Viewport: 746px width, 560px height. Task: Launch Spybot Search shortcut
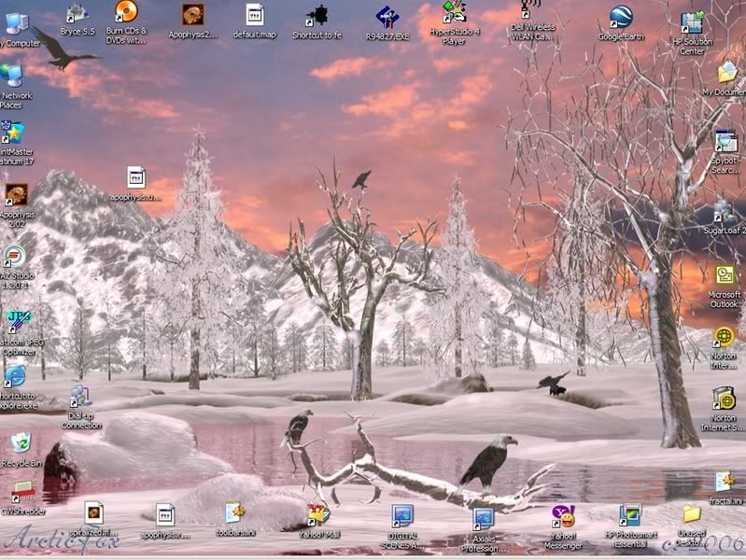point(725,142)
